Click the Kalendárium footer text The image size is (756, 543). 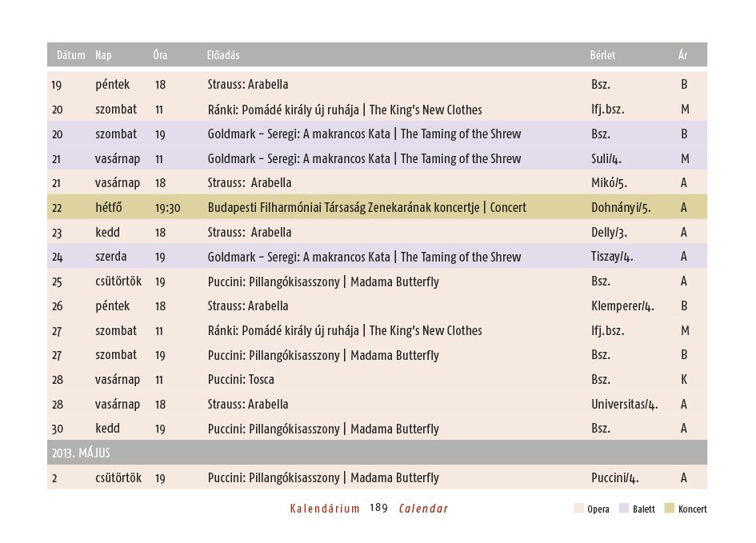325,509
